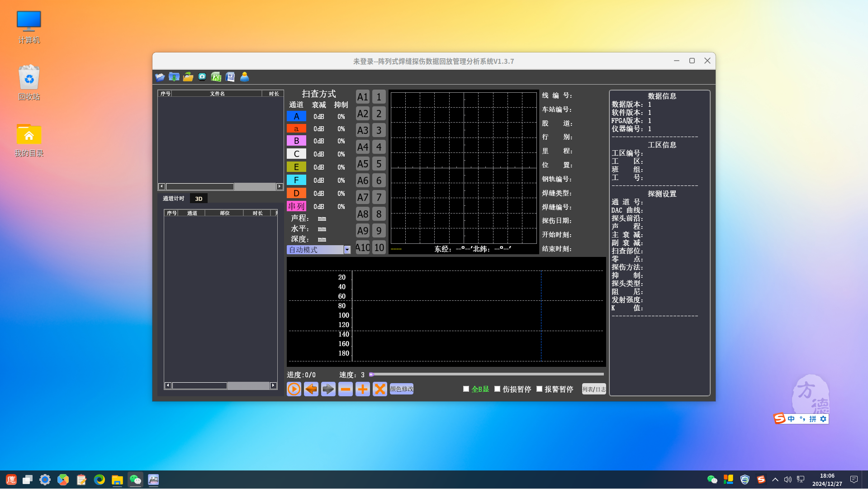Open 计算机 desktop icon

[29, 27]
